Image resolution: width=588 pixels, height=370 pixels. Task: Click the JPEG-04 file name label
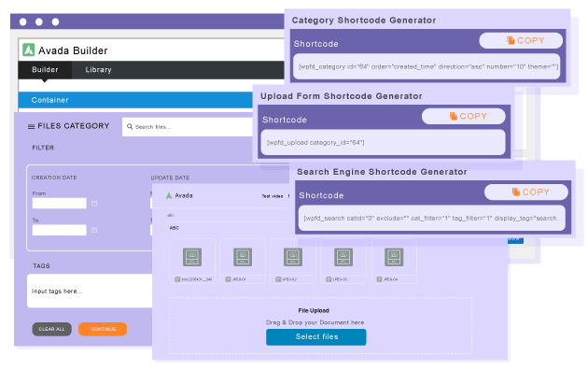(391, 279)
